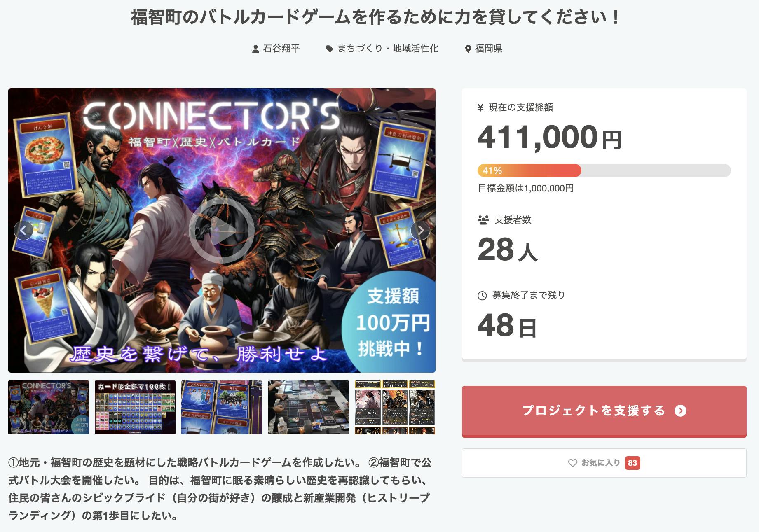Click the clock icon for remaining days

pos(482,295)
